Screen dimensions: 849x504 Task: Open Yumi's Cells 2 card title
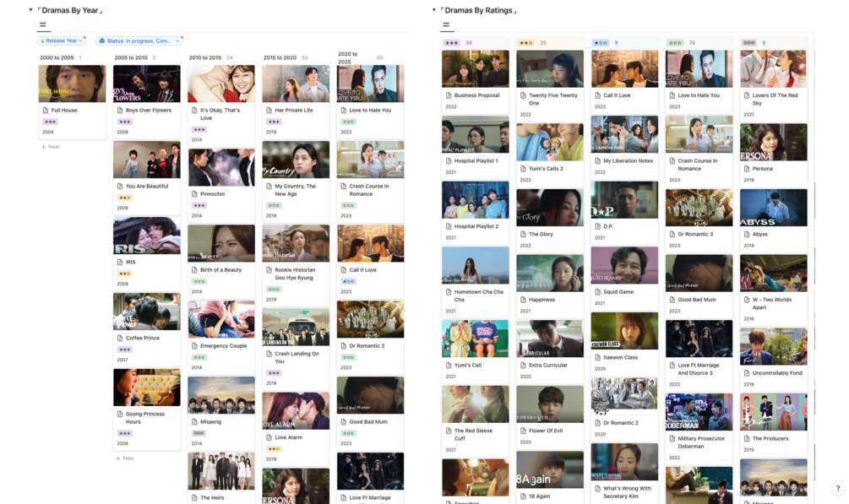(x=546, y=169)
